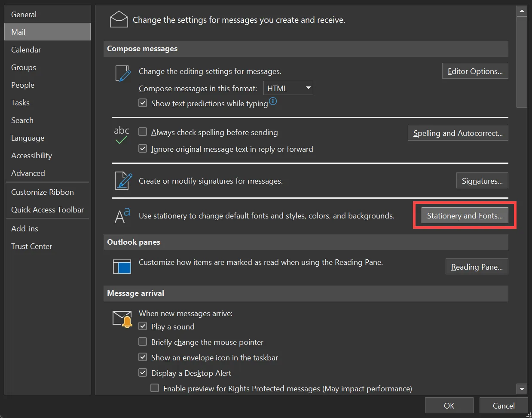The width and height of the screenshot is (532, 418).
Task: Open Stationery and Fonts dialog
Action: pos(465,215)
